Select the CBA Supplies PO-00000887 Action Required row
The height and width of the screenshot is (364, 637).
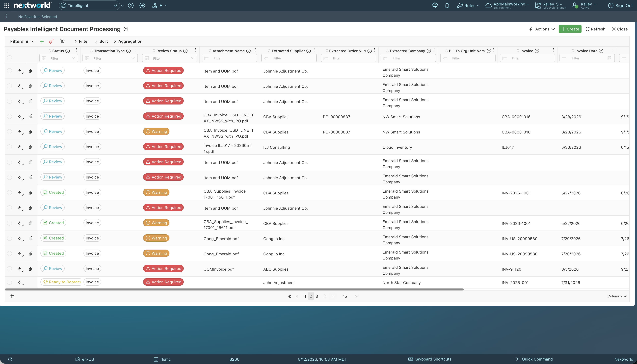(9, 116)
